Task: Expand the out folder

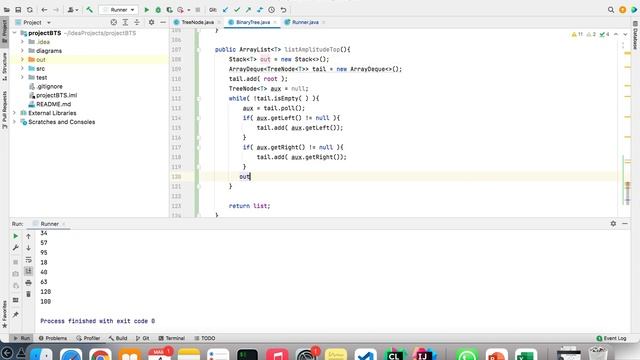Action: (x=22, y=60)
